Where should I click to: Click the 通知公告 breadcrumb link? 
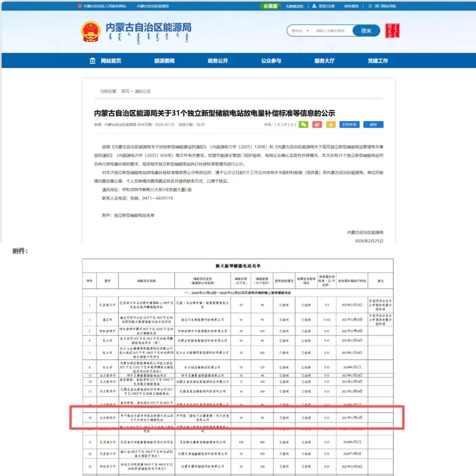pos(143,91)
